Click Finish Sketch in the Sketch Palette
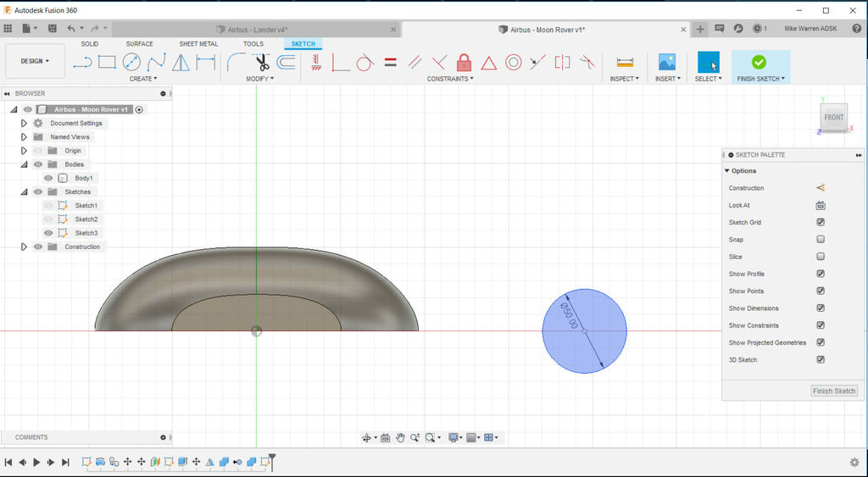Screen dimensions: 868x477 834,391
